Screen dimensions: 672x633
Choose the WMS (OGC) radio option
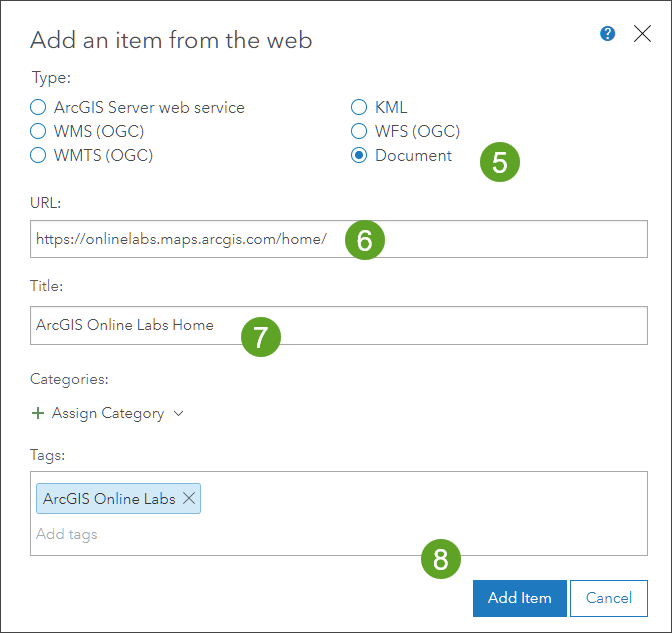pyautogui.click(x=38, y=131)
